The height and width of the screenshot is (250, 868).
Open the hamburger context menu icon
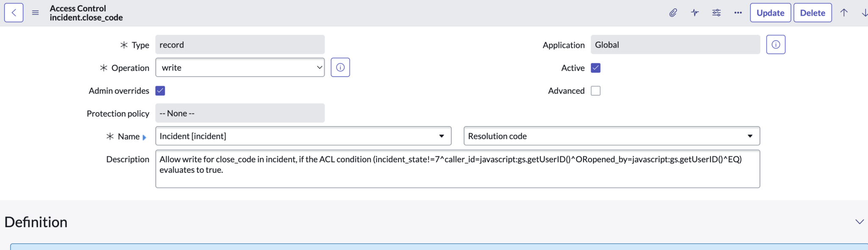click(36, 13)
